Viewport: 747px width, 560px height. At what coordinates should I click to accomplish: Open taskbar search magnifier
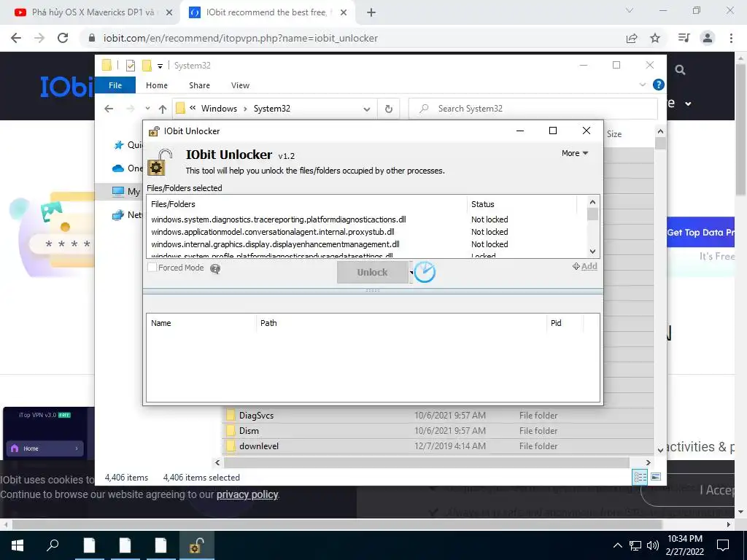(53, 545)
